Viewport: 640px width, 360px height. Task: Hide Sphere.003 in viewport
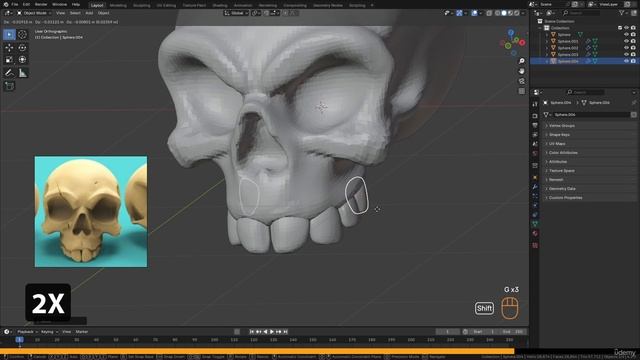626,54
